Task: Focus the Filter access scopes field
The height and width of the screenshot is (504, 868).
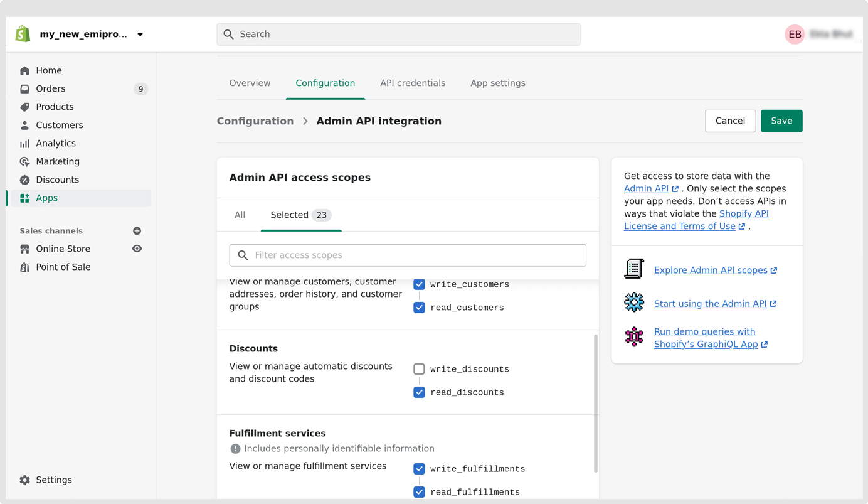Action: [x=408, y=255]
